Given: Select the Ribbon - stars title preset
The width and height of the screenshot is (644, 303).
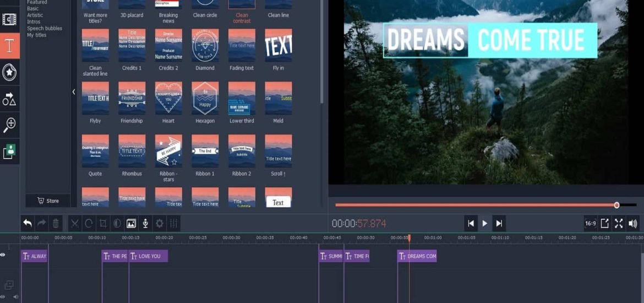Looking at the screenshot, I should 168,151.
